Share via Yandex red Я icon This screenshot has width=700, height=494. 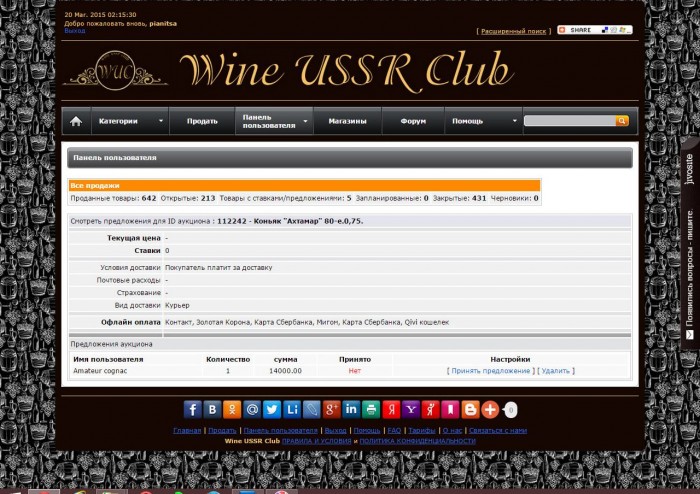(391, 409)
